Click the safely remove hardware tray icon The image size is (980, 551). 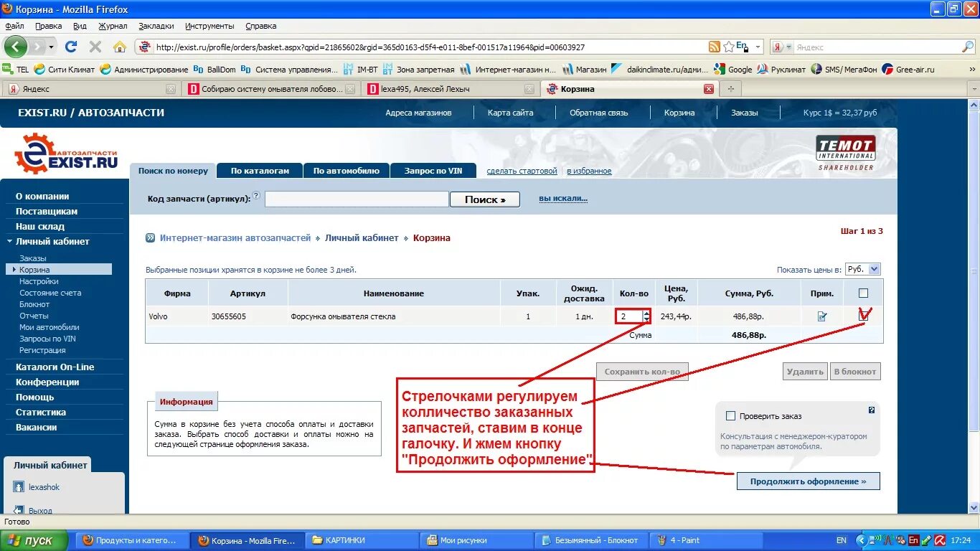tap(926, 540)
